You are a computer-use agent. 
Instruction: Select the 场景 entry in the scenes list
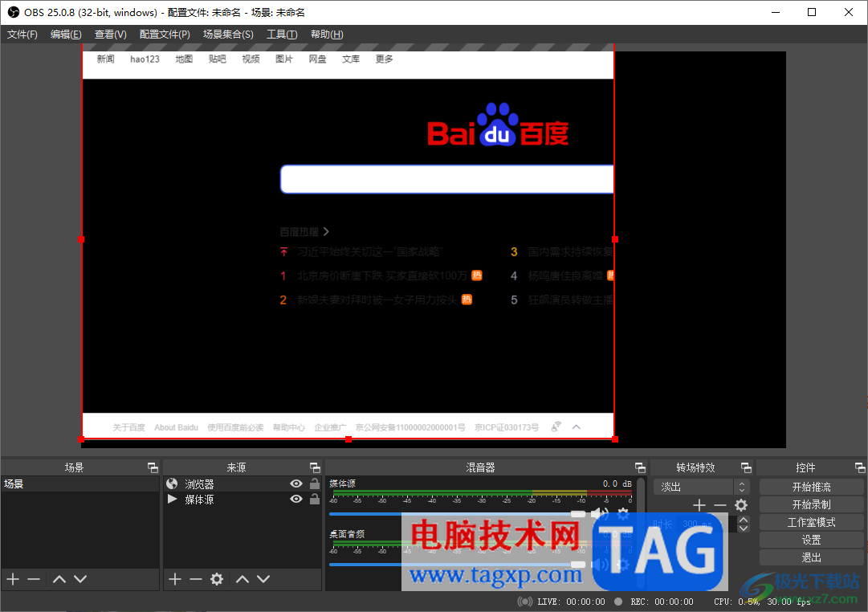tap(79, 484)
